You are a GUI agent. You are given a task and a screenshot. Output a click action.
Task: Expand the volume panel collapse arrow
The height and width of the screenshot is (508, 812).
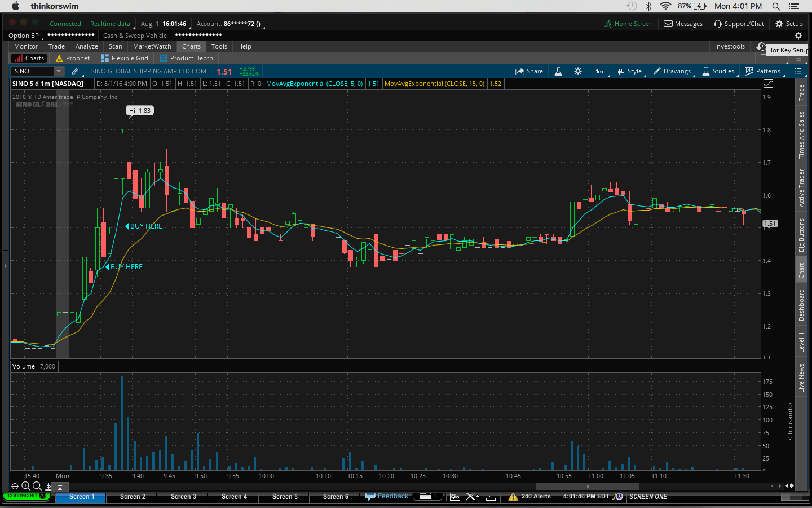[x=60, y=487]
